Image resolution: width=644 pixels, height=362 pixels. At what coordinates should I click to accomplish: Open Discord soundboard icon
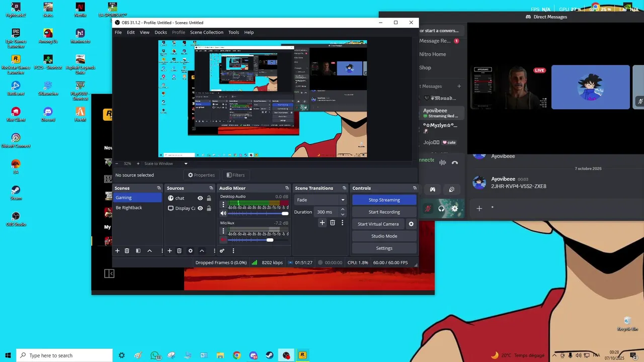pyautogui.click(x=452, y=190)
